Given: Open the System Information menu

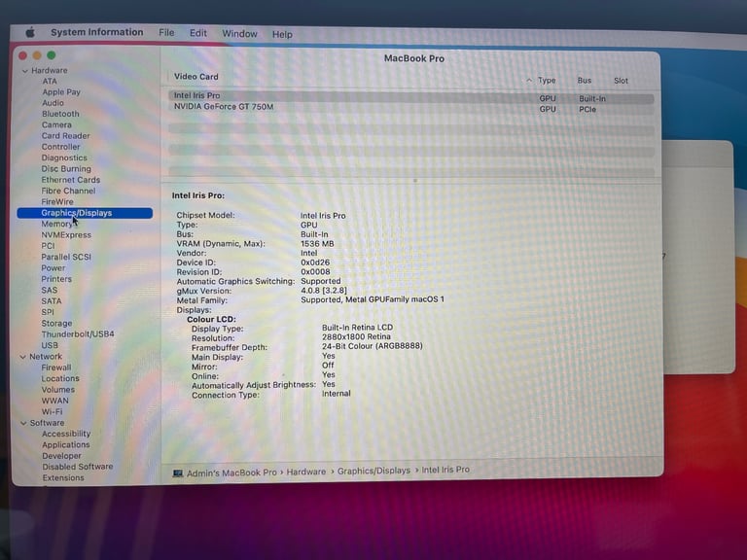Looking at the screenshot, I should (x=96, y=32).
